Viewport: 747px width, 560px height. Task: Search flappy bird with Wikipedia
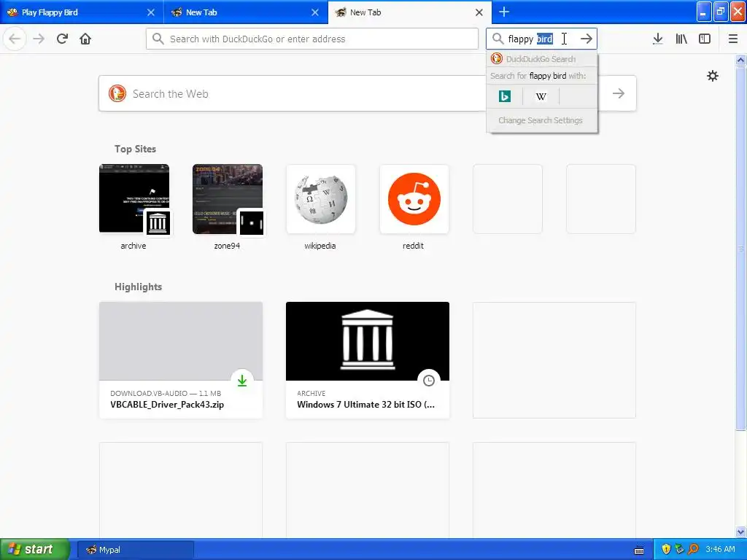541,96
